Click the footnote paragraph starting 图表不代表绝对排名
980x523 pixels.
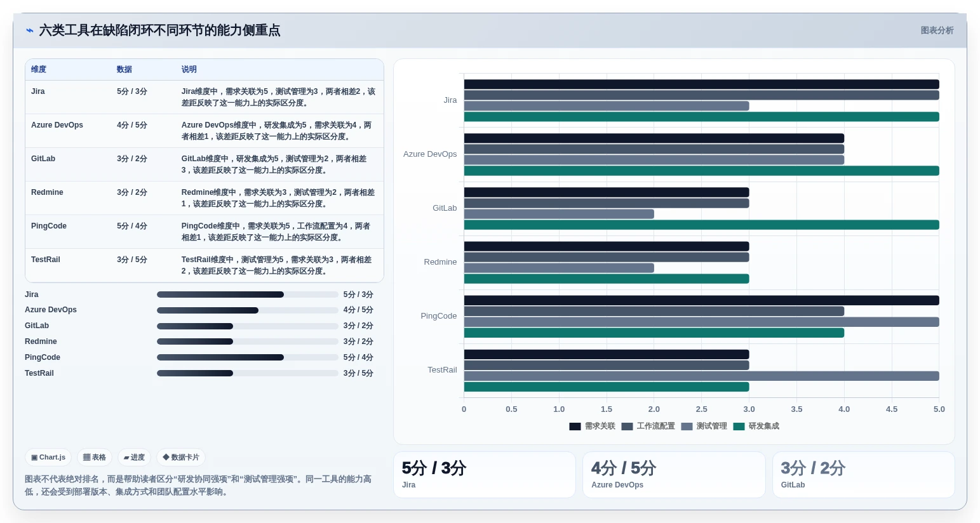(x=198, y=486)
